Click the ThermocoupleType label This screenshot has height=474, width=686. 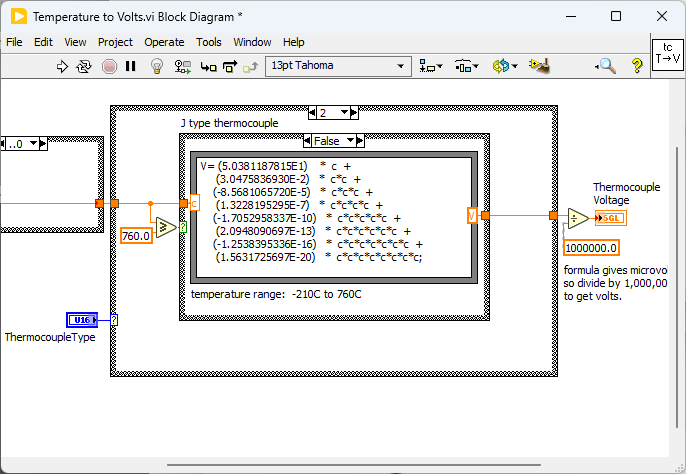pyautogui.click(x=50, y=337)
